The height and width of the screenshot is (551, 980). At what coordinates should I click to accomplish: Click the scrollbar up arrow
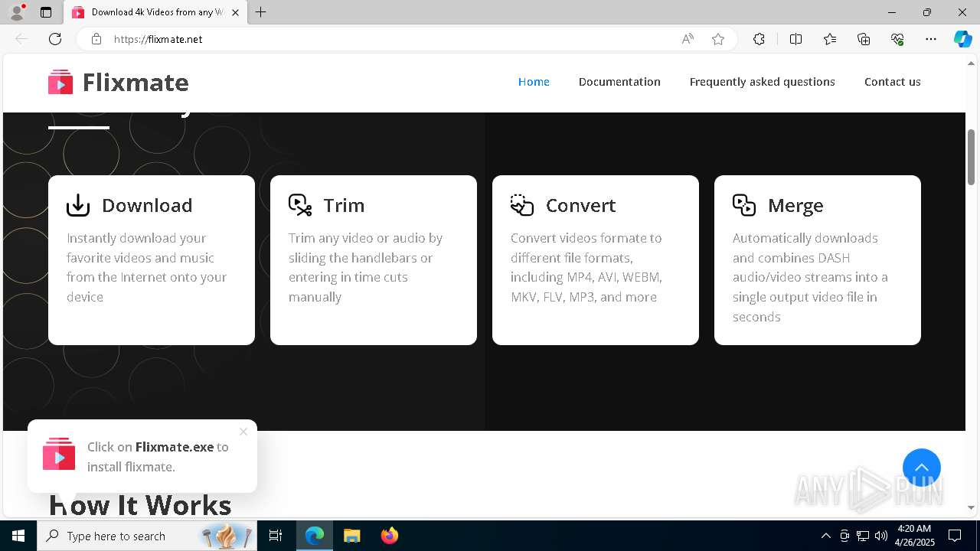pyautogui.click(x=972, y=63)
